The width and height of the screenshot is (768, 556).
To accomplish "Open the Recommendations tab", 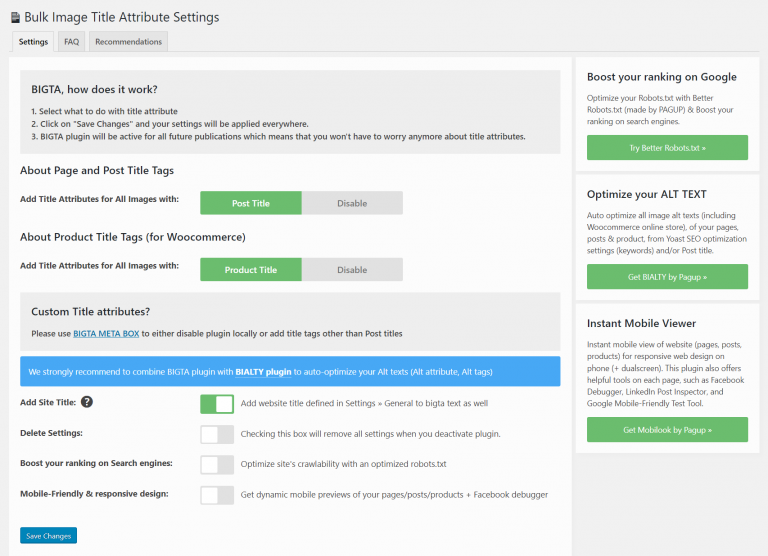I will tap(128, 42).
